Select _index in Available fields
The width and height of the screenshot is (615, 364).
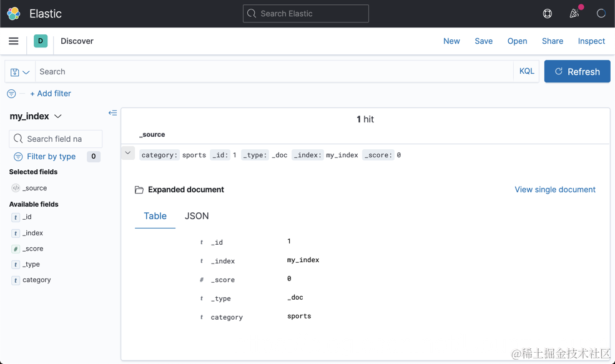(32, 233)
